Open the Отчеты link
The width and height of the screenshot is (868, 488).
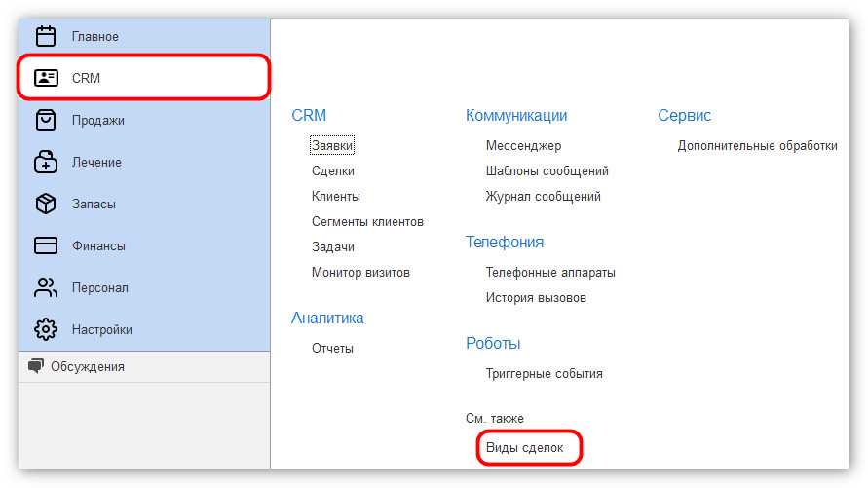tap(332, 349)
